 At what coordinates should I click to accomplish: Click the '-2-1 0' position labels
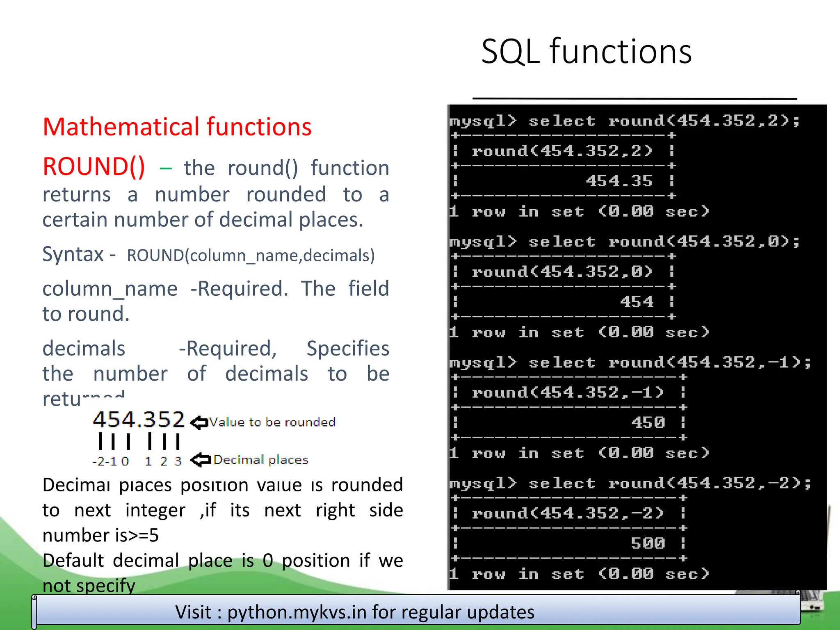[111, 461]
